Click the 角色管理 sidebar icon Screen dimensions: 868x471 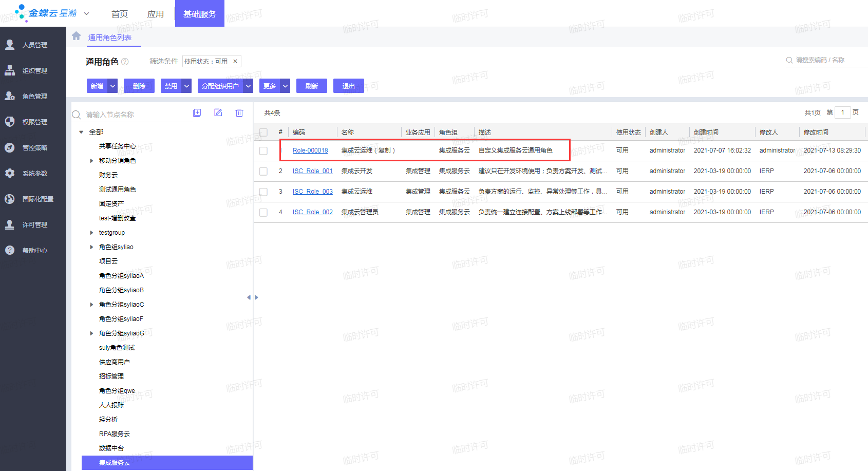[10, 96]
